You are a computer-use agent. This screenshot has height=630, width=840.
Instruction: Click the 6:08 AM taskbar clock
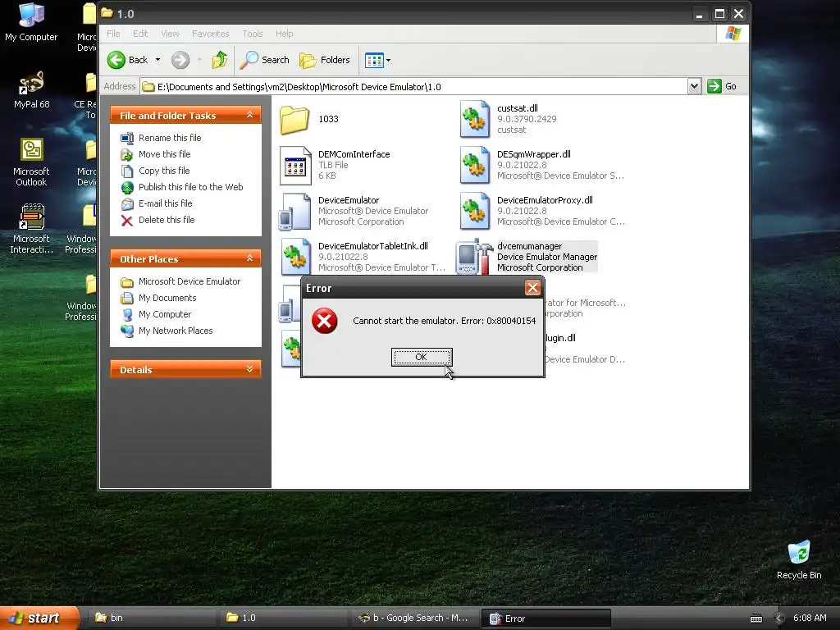[810, 619]
